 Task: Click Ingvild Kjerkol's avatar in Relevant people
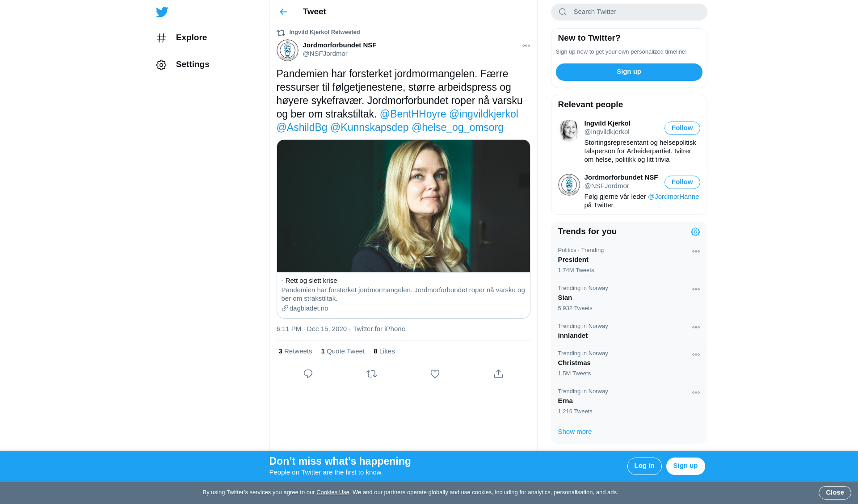569,130
